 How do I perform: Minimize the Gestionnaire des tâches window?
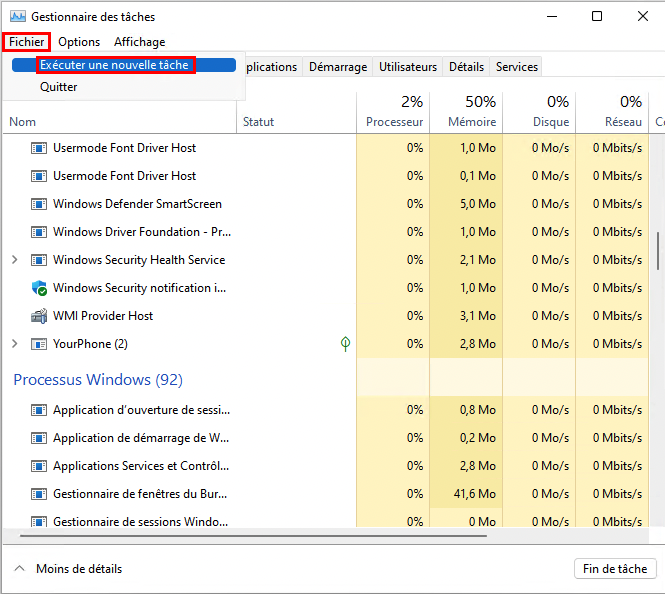click(x=552, y=17)
